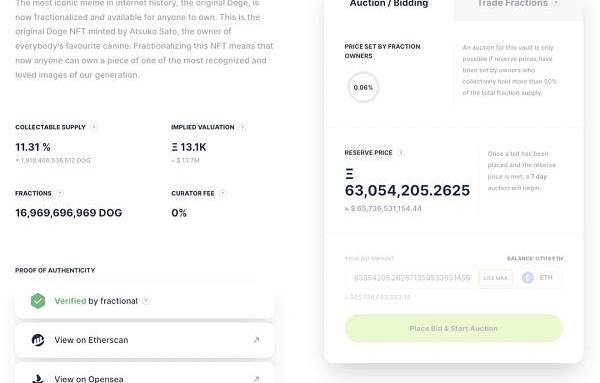The height and width of the screenshot is (383, 600).
Task: Click the Implied Valuation info icon
Action: tap(242, 127)
